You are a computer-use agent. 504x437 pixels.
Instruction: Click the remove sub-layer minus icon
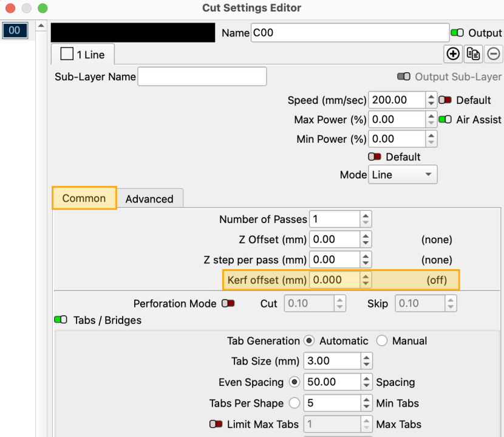[x=494, y=54]
